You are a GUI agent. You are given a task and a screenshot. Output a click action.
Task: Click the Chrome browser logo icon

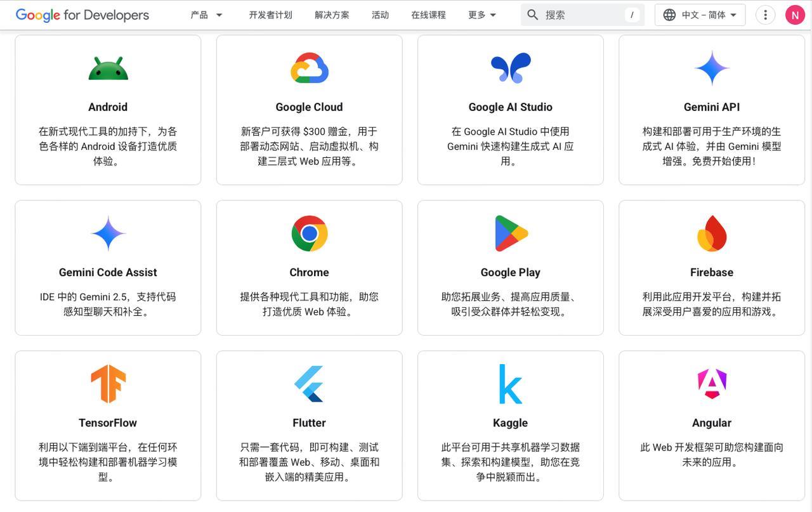click(x=310, y=233)
